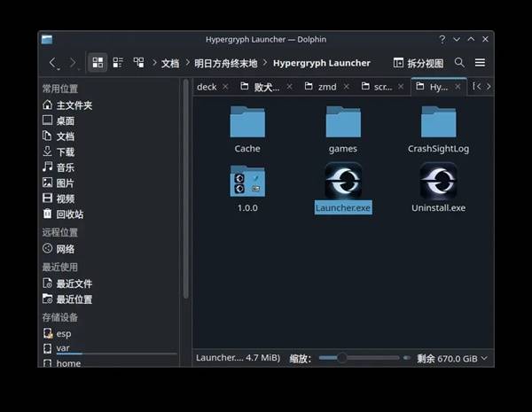Switch to icons view mode

[98, 63]
